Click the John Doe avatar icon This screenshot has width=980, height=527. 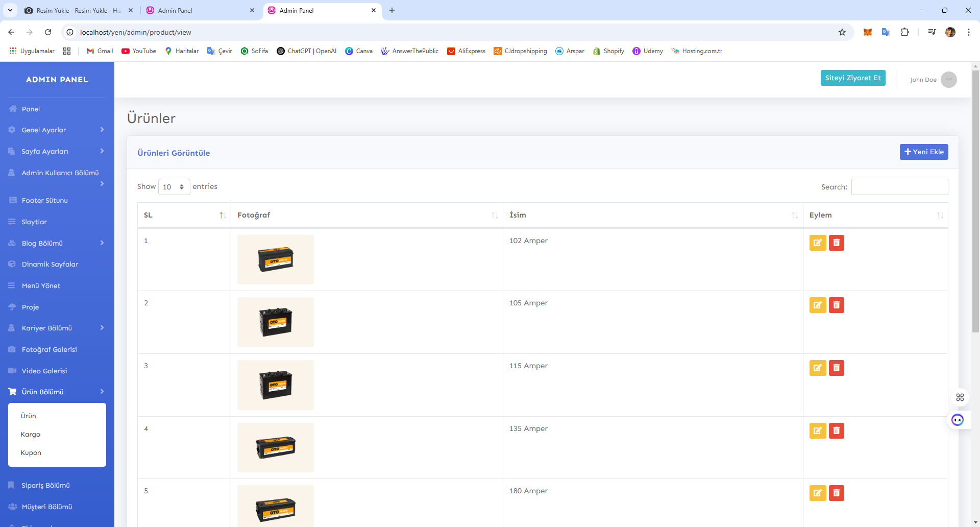point(948,80)
